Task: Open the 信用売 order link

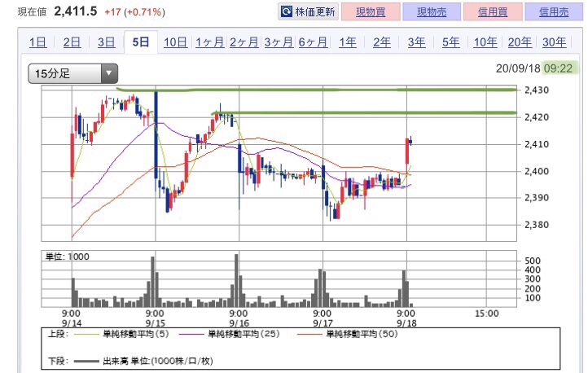Action: click(x=554, y=12)
